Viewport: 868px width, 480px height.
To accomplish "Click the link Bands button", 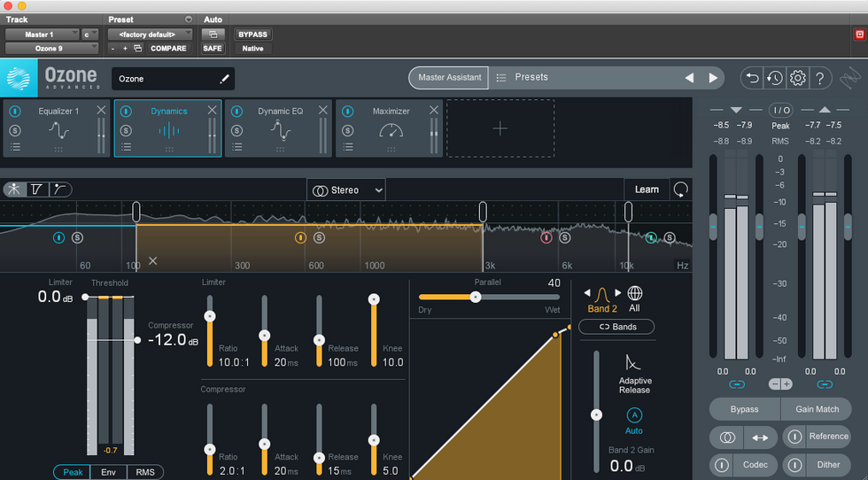I will click(616, 327).
